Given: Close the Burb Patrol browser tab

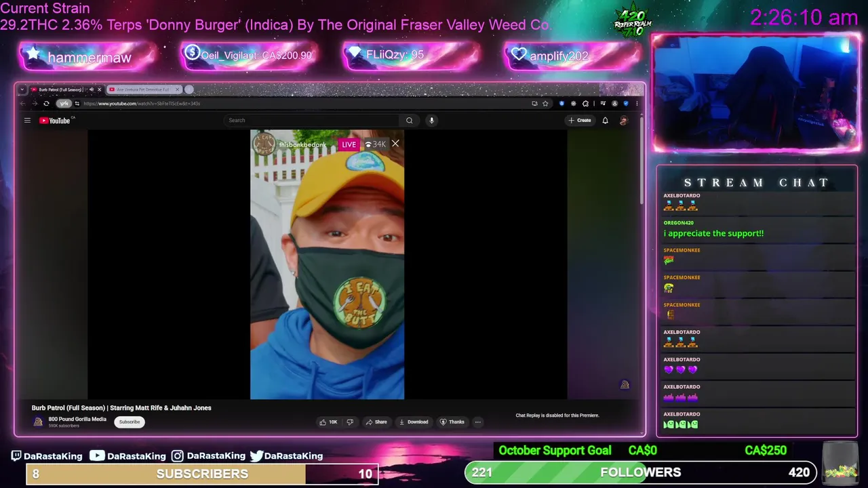Looking at the screenshot, I should (x=99, y=89).
